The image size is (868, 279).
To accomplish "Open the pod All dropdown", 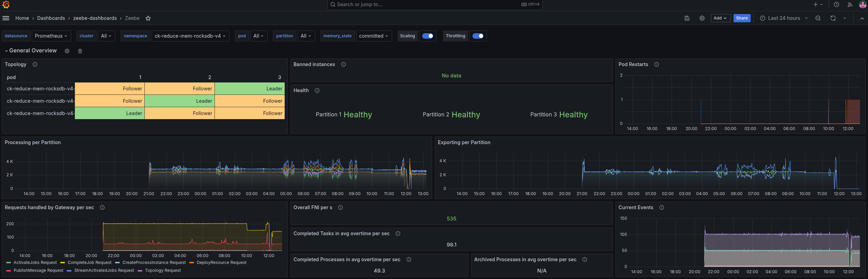I will coord(259,36).
